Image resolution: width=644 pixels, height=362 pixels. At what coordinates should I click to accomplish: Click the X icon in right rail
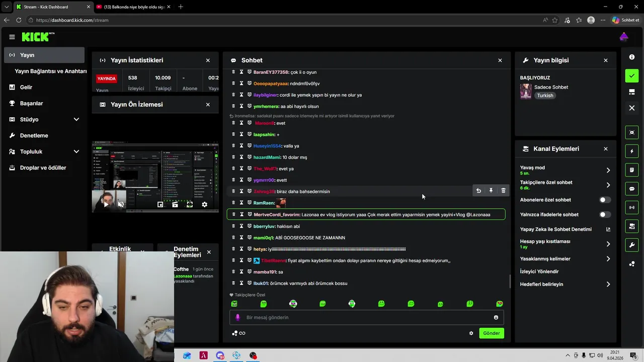(632, 108)
